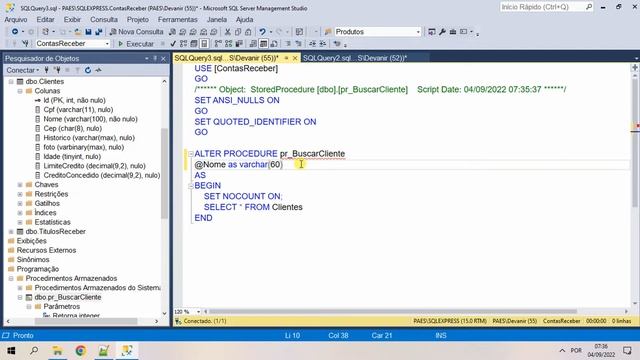
Task: Open File Explorer from taskbar
Action: [57, 351]
